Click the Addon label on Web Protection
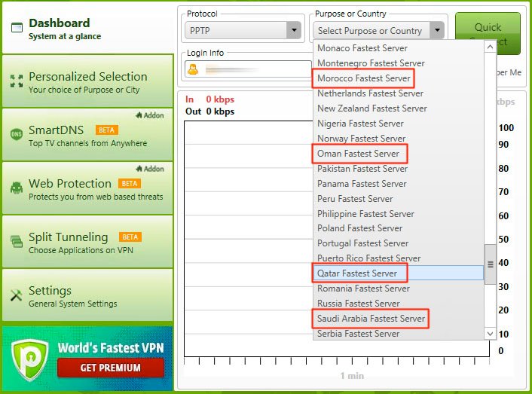This screenshot has width=532, height=394. point(150,169)
